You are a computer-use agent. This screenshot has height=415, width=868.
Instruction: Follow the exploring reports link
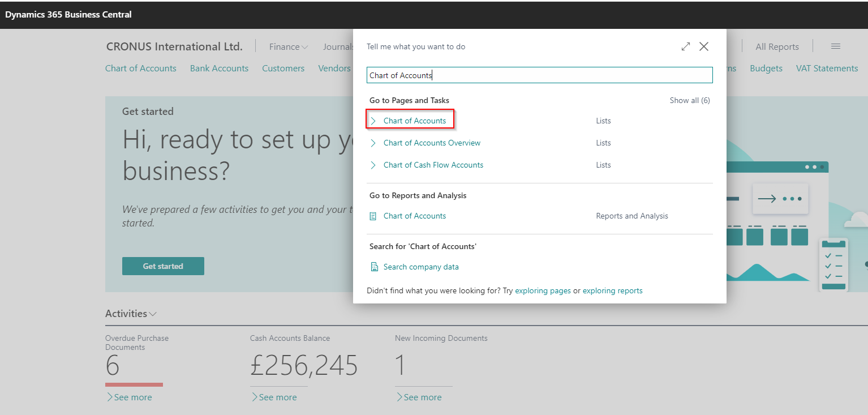click(x=613, y=290)
